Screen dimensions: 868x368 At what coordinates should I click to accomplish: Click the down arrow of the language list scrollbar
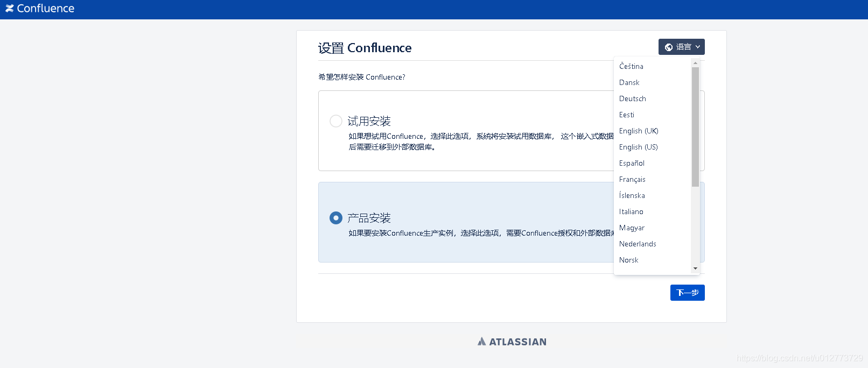click(x=695, y=268)
